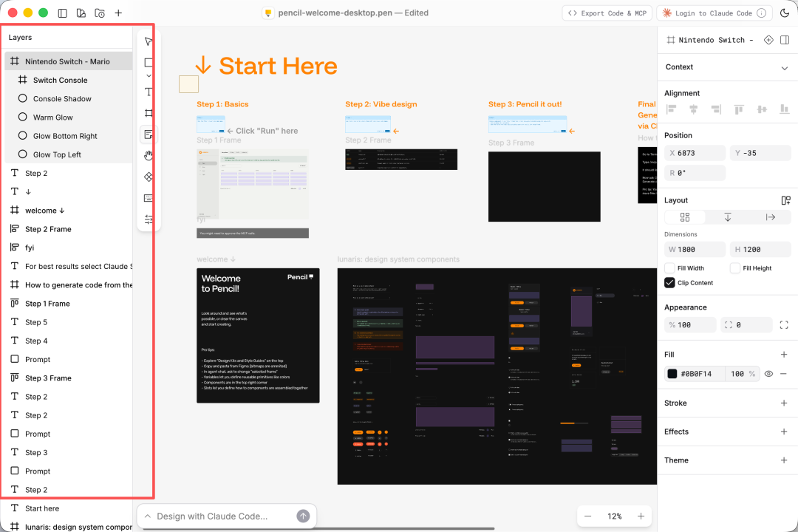Add an effect with plus

784,432
